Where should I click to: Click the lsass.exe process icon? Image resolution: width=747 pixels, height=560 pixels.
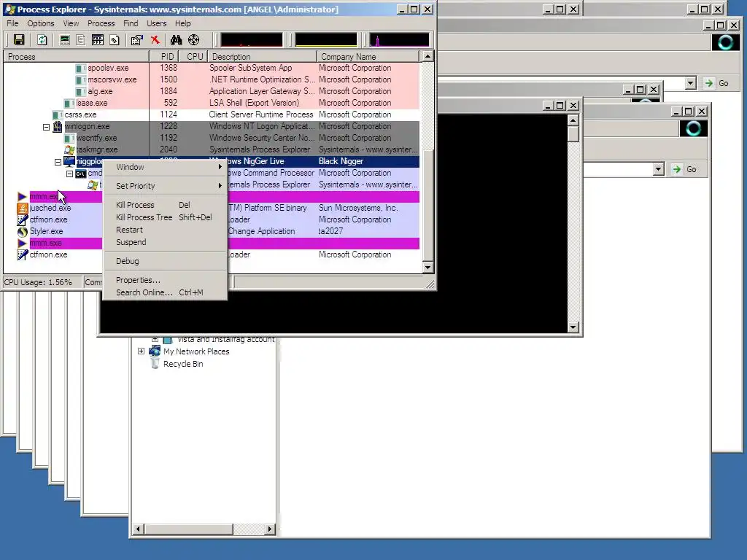click(69, 103)
